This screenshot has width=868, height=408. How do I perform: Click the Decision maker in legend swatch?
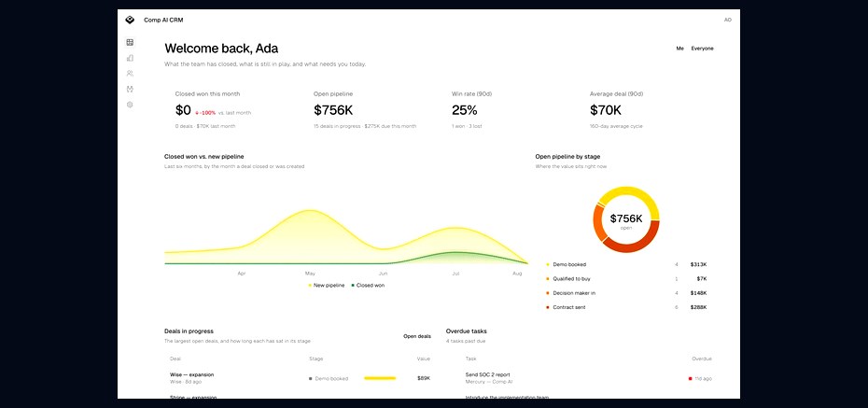[x=548, y=293]
